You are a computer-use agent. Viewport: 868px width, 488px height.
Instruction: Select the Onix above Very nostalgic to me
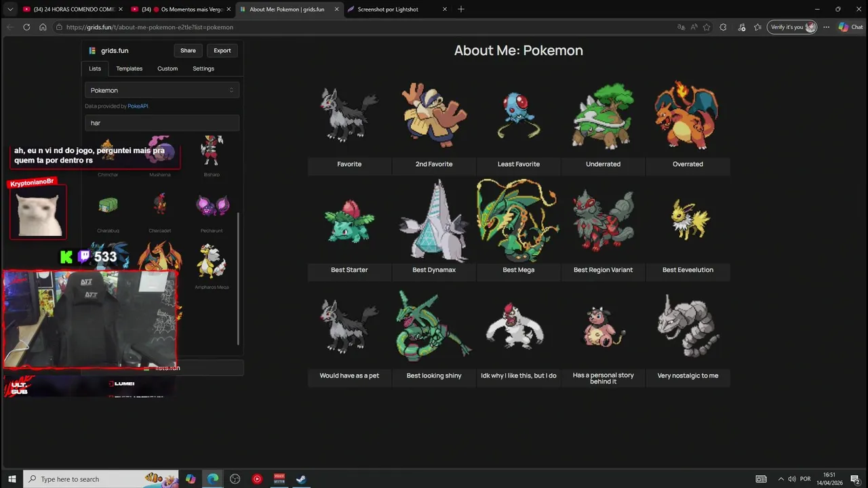coord(688,326)
